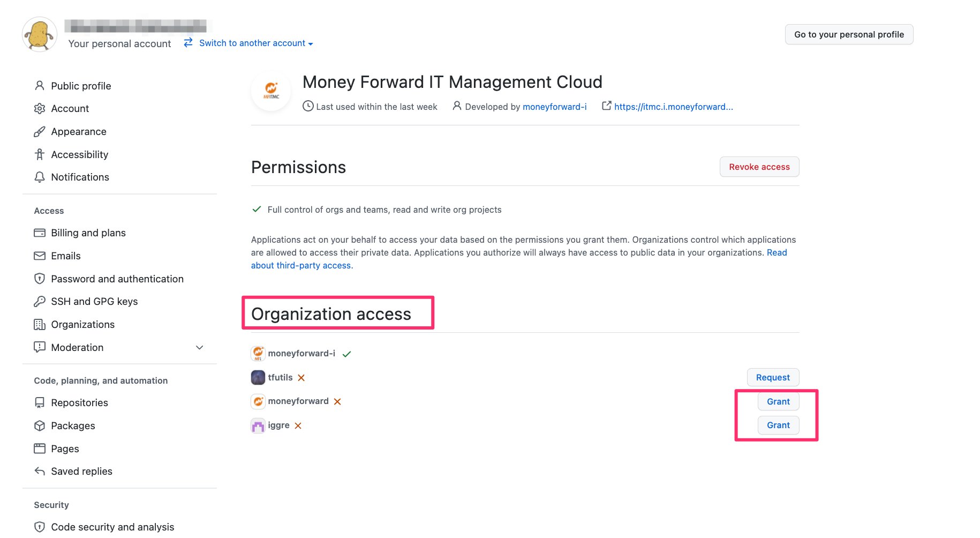Click the Saved replies arrow icon
Viewport: 980px width, 538px height.
[x=40, y=472]
